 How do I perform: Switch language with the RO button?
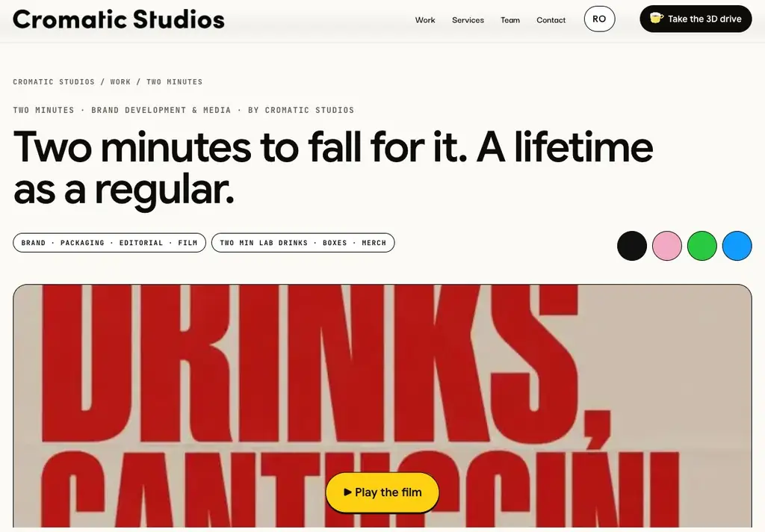600,19
